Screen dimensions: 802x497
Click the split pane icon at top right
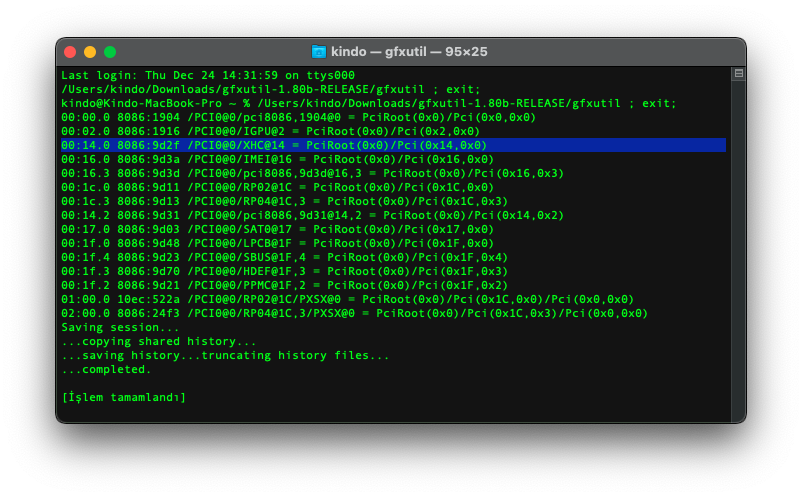tap(738, 73)
